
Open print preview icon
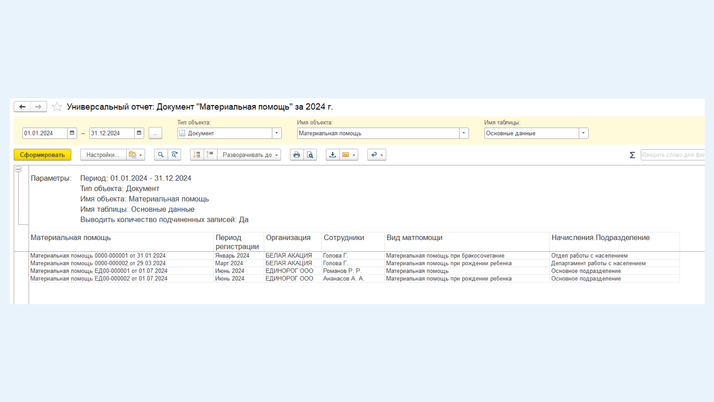(310, 155)
